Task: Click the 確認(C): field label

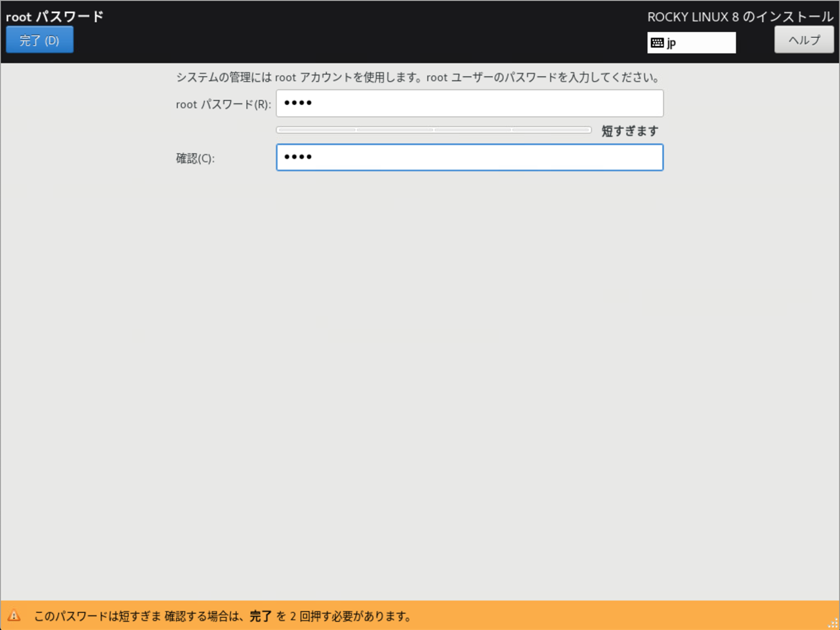Action: [x=195, y=158]
